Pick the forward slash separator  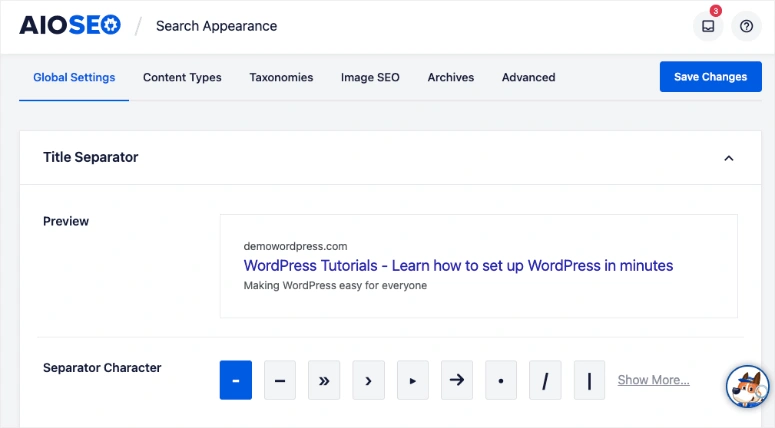(545, 380)
